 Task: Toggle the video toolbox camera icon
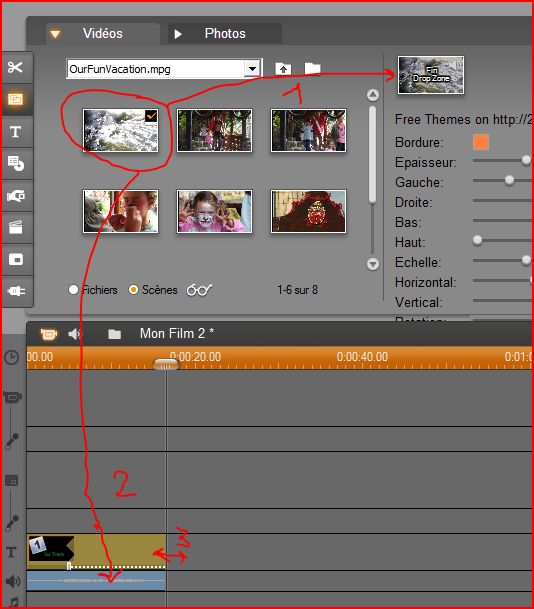[x=49, y=334]
